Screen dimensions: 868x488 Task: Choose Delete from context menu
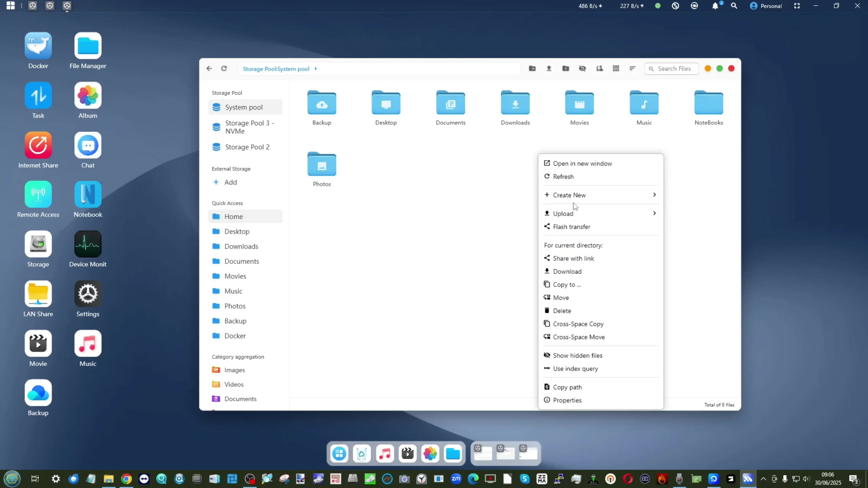click(601, 311)
